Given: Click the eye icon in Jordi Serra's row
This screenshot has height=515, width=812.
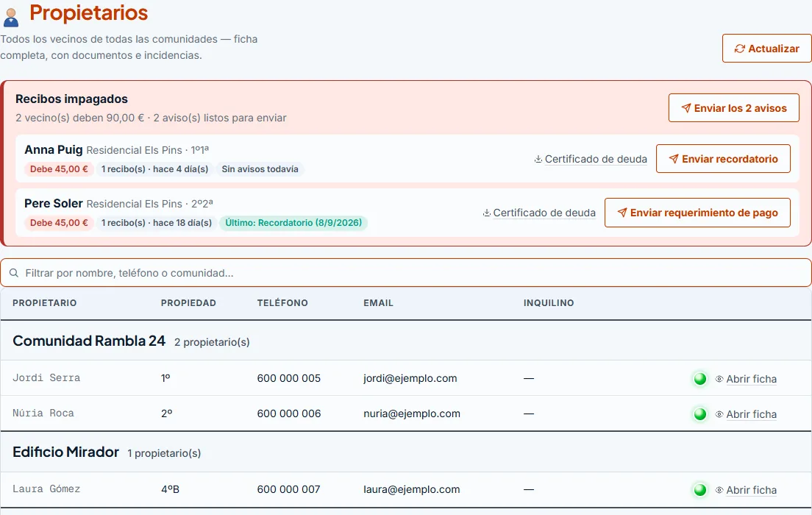Looking at the screenshot, I should [x=719, y=379].
